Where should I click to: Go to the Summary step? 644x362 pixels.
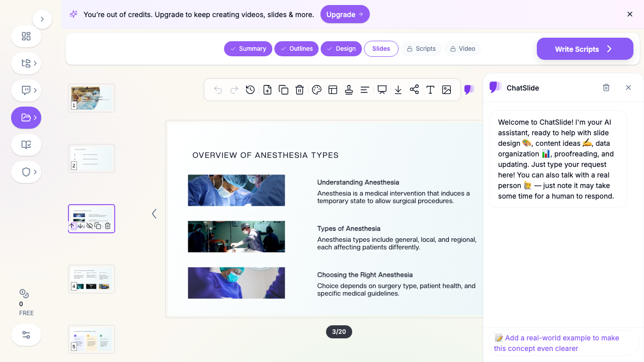[x=248, y=49]
